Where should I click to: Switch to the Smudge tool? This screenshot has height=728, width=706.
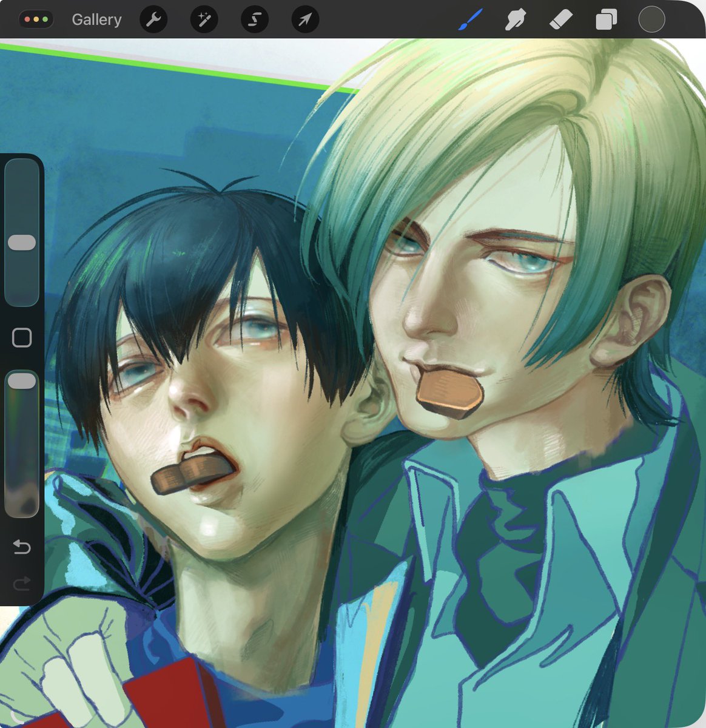click(514, 19)
